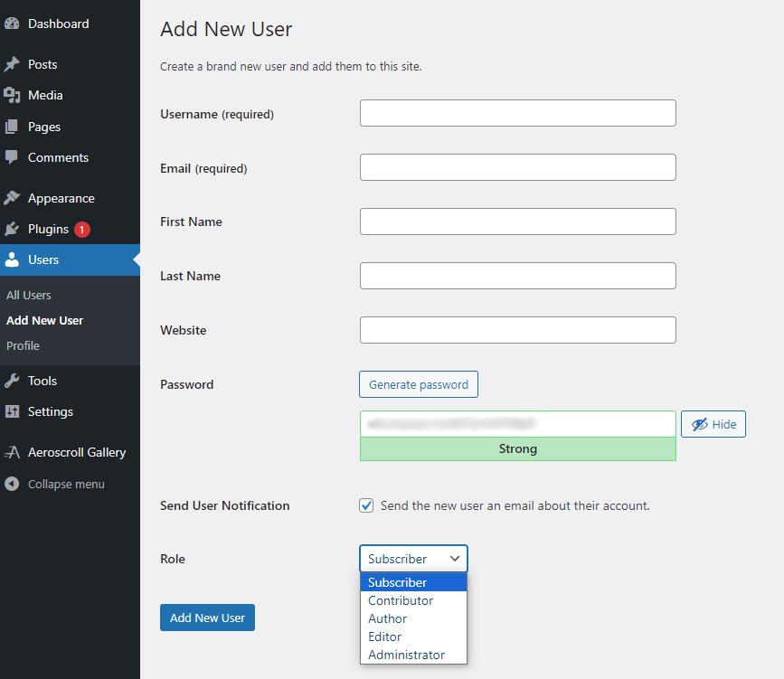The height and width of the screenshot is (679, 784).
Task: Open the Media menu
Action: (x=70, y=95)
